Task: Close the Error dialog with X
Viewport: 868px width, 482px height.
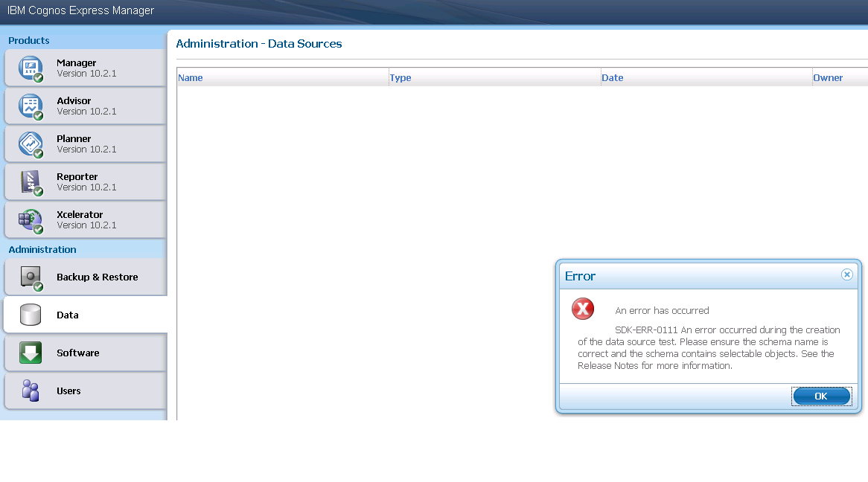Action: point(846,274)
